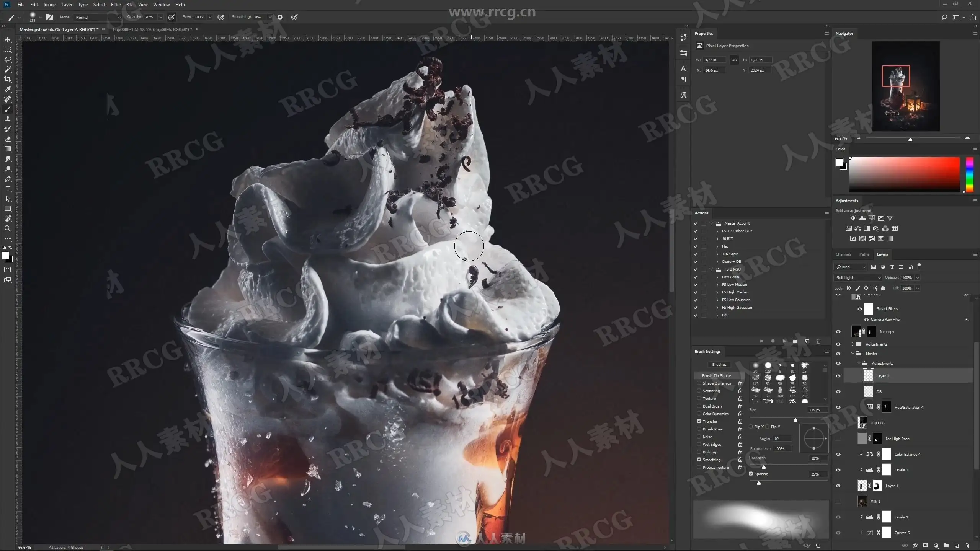Open brush Mode dropdown set to Normal
This screenshot has height=551, width=980.
click(98, 17)
